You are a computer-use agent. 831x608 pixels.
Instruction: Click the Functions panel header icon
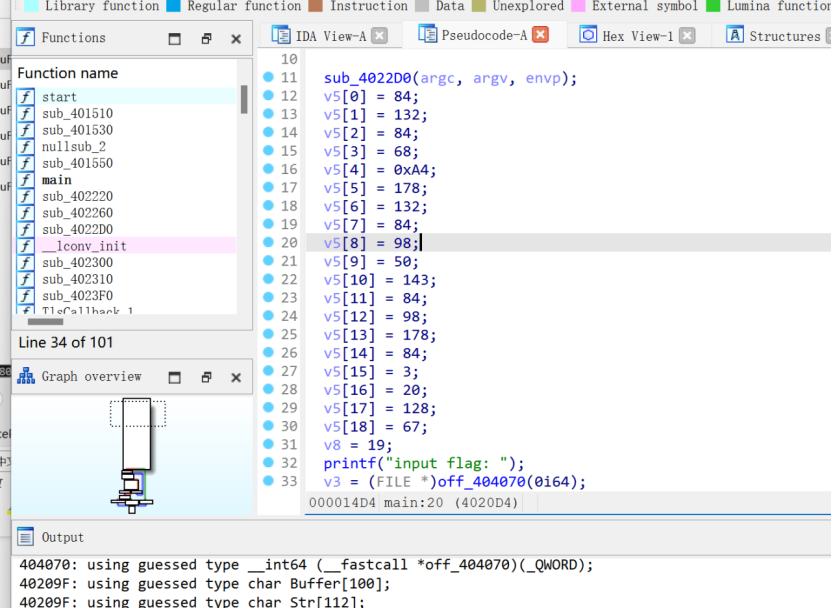(25, 38)
